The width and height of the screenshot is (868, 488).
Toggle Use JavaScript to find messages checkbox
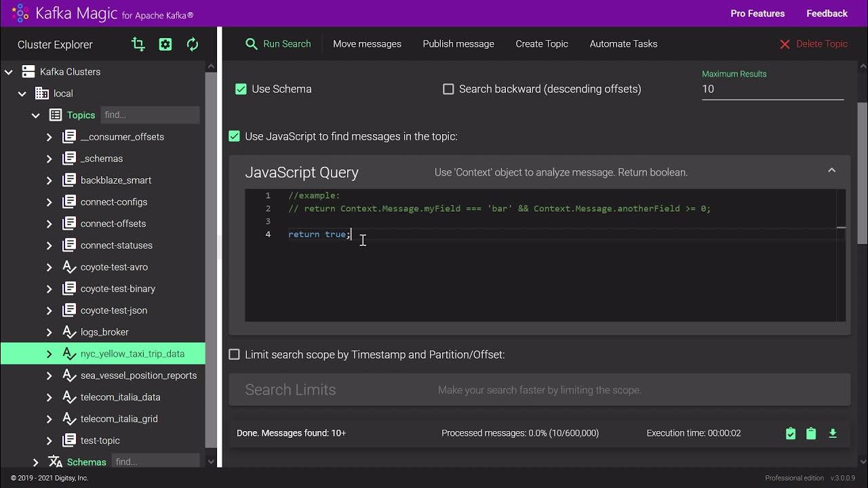(234, 136)
